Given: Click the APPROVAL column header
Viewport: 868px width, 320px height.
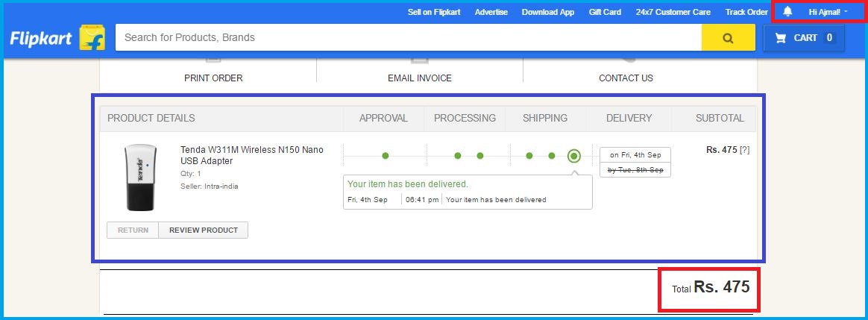Looking at the screenshot, I should 383,118.
